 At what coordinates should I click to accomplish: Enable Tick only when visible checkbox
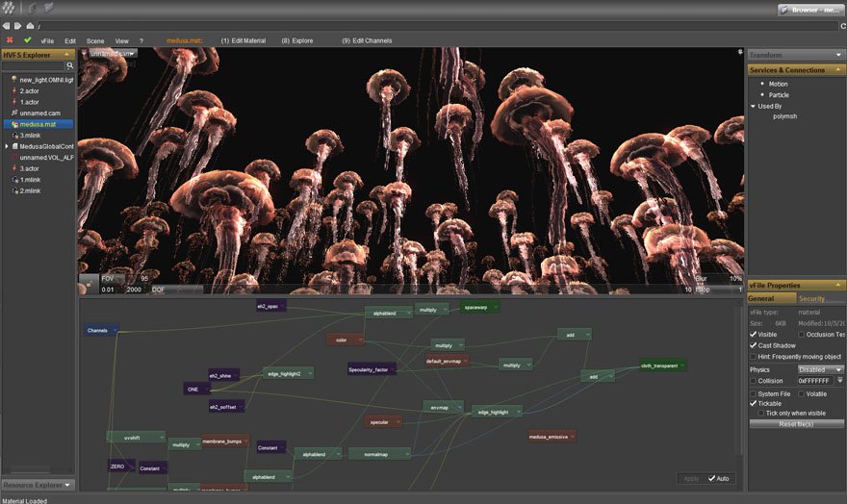(x=761, y=414)
